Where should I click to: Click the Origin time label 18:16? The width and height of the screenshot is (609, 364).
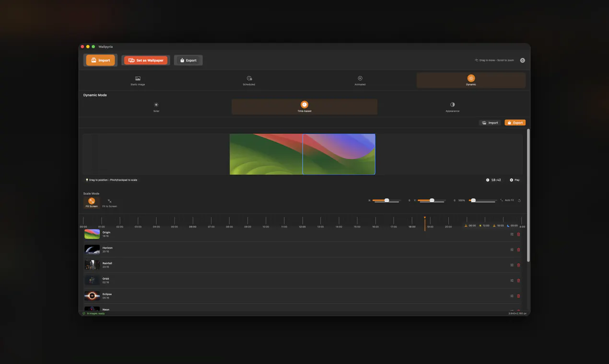(105, 236)
